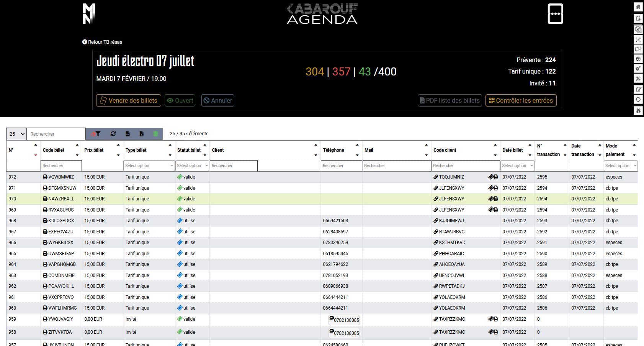Screen dimensions: 644x346
Task: Click the bug icon in right sidebar
Action: click(638, 110)
